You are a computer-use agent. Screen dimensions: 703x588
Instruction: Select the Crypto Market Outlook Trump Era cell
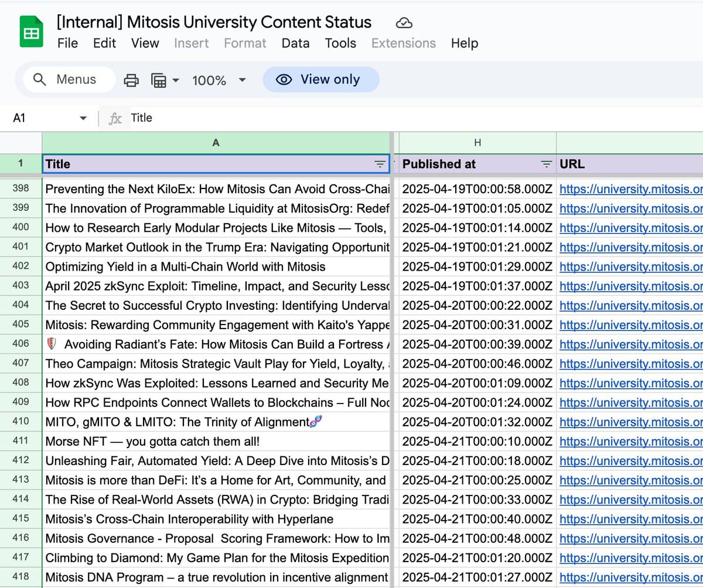pos(216,247)
